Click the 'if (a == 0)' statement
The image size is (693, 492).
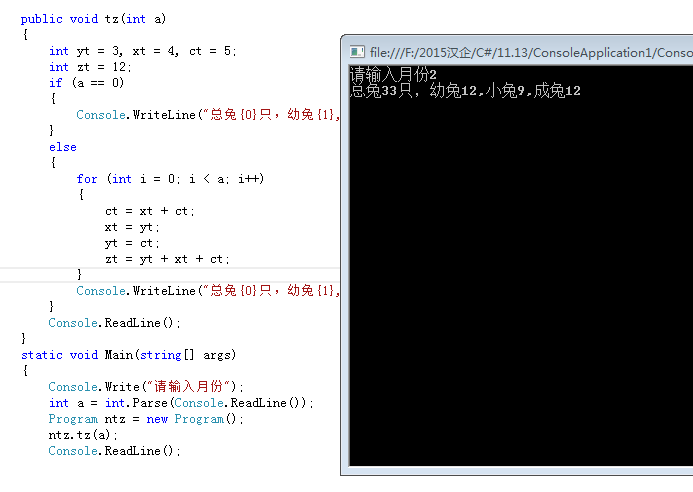pyautogui.click(x=87, y=83)
